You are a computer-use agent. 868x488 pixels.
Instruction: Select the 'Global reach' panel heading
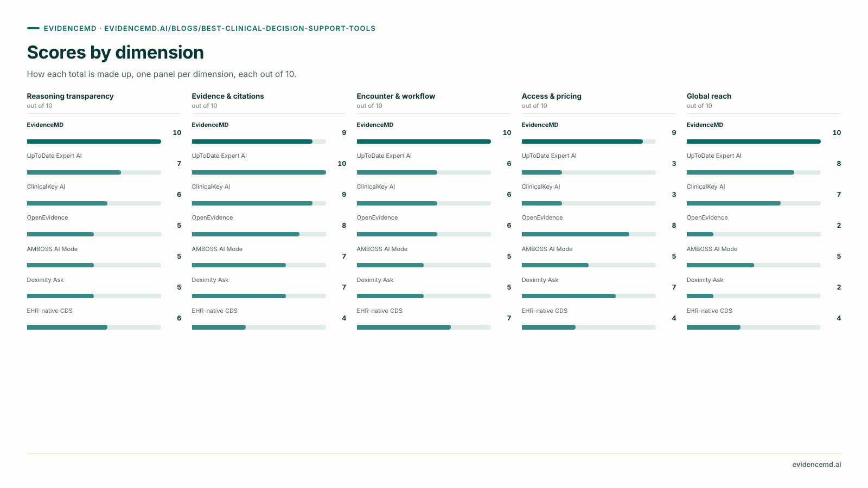(x=709, y=96)
